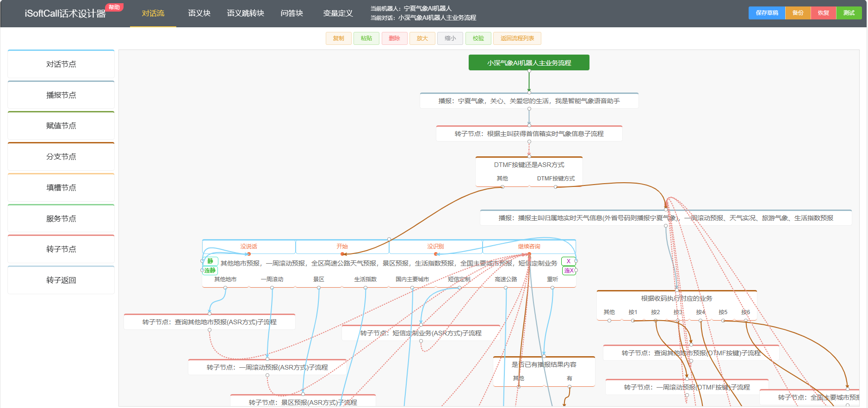Open the 帮助 help badge

click(x=114, y=7)
